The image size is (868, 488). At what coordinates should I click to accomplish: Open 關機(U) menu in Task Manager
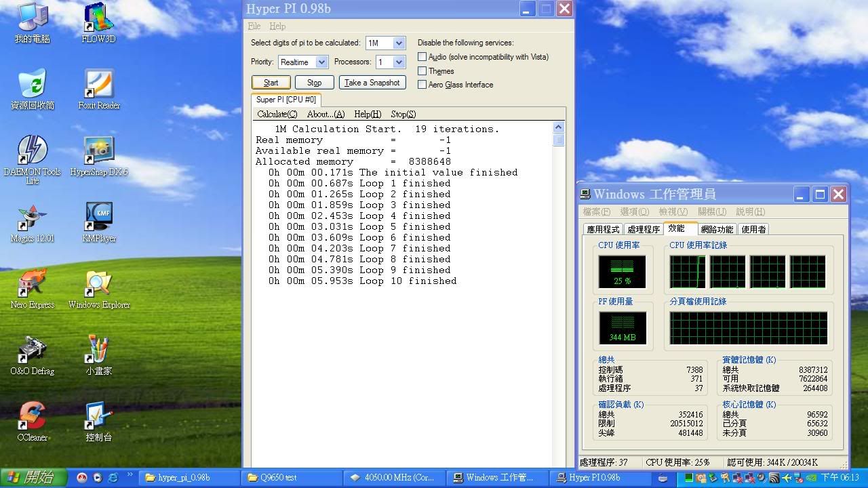pyautogui.click(x=712, y=212)
